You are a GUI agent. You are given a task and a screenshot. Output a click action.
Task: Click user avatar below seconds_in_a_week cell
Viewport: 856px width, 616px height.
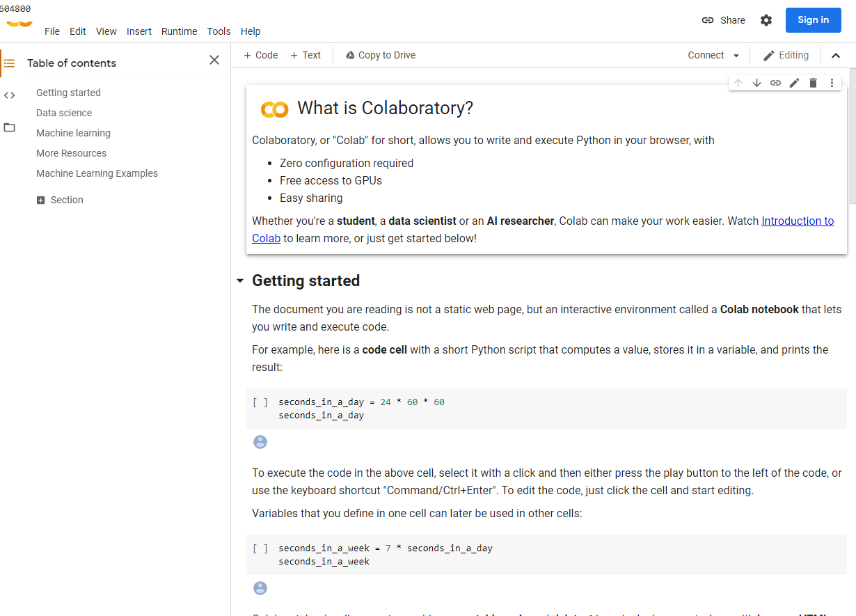(260, 588)
